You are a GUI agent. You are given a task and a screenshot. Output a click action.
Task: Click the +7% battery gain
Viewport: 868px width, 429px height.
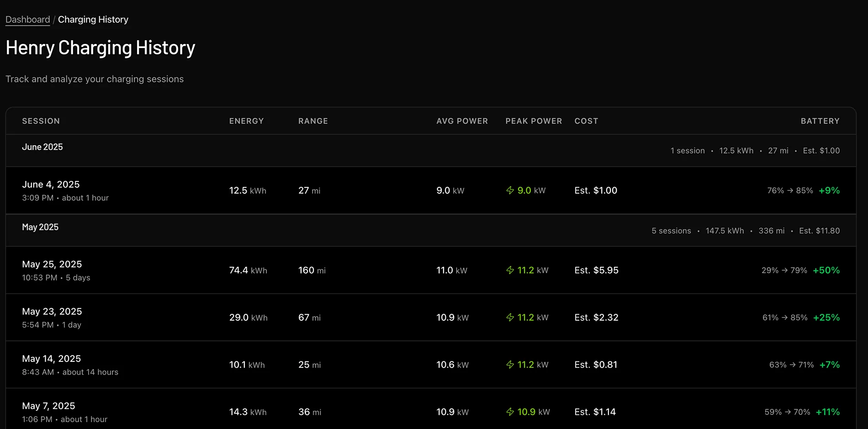point(830,365)
